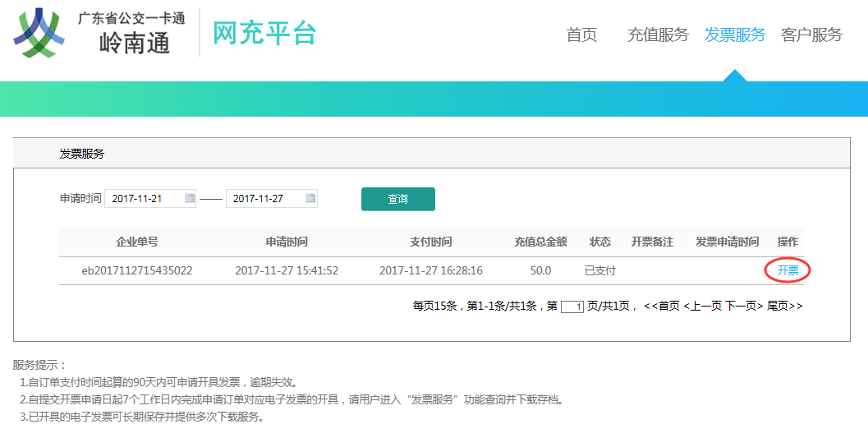Click the <上一页 previous page link
Viewport: 868px width, 438px height.
[x=702, y=307]
